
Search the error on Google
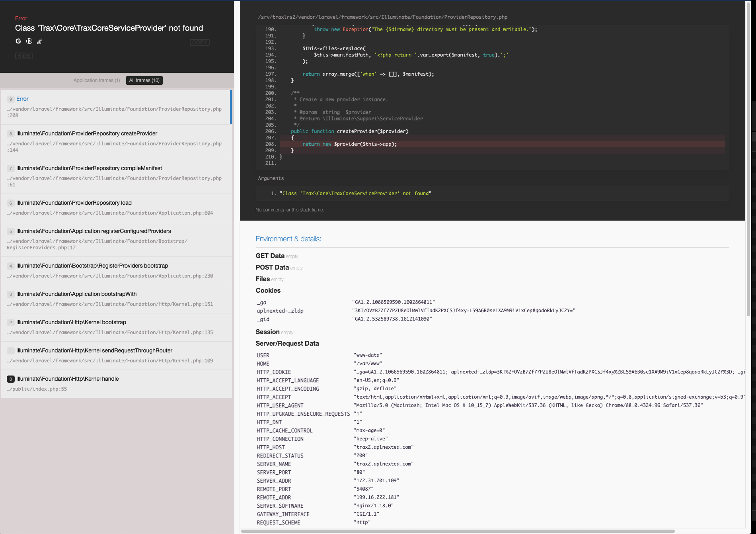(18, 41)
